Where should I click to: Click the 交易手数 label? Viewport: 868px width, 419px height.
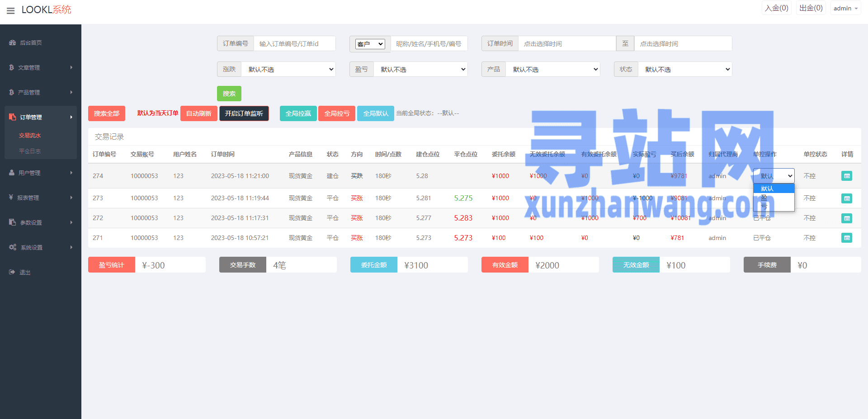[243, 265]
